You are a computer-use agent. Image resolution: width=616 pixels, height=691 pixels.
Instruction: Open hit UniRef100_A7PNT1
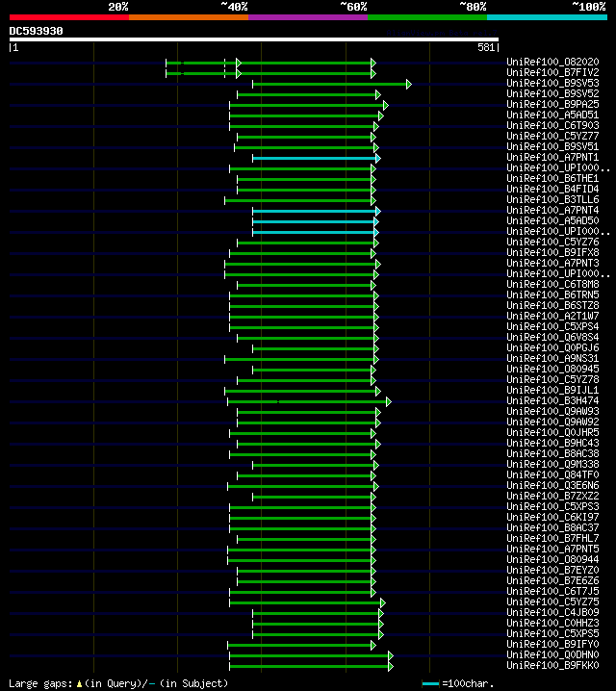click(x=552, y=157)
